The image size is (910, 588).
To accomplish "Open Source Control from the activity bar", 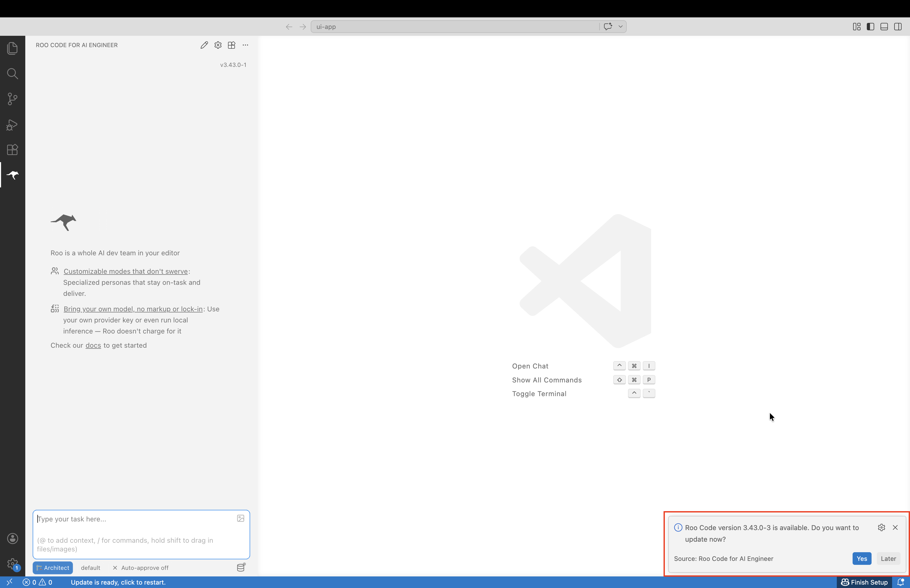I will click(x=12, y=99).
